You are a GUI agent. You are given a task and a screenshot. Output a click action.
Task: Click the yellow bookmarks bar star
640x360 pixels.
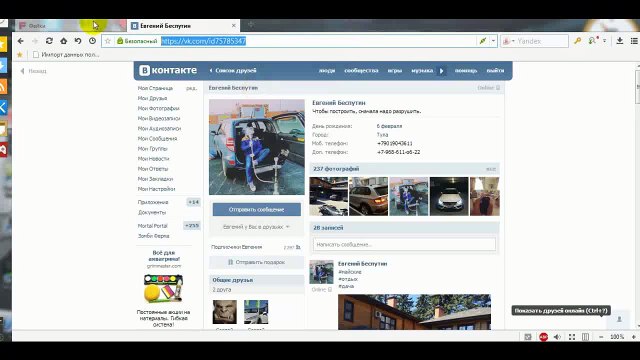pyautogui.click(x=20, y=54)
